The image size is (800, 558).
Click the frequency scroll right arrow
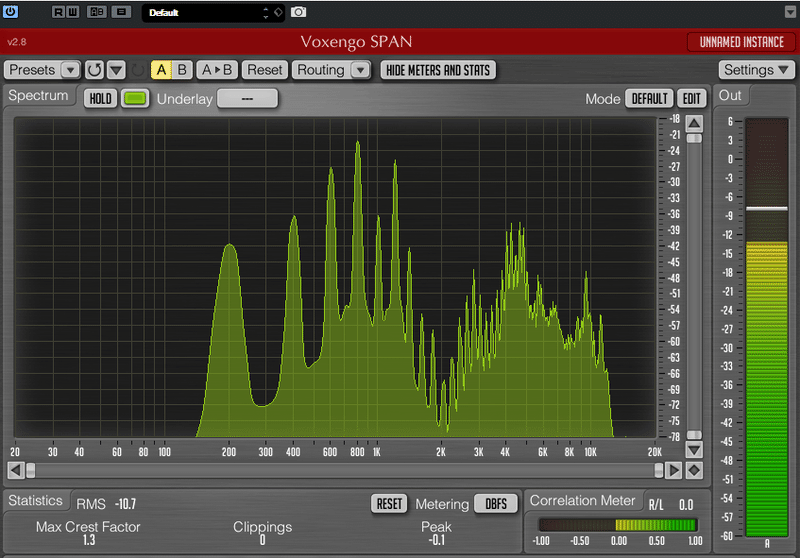[673, 470]
